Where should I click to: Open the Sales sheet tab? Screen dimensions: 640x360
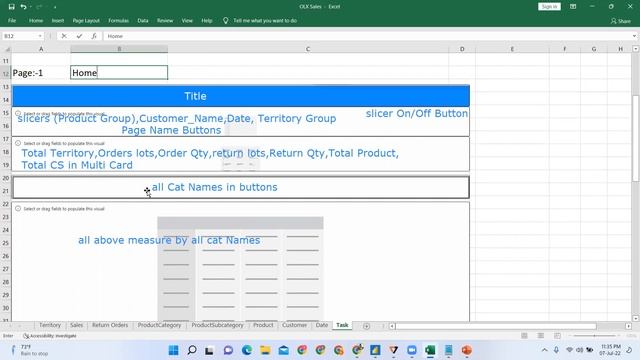click(x=76, y=325)
